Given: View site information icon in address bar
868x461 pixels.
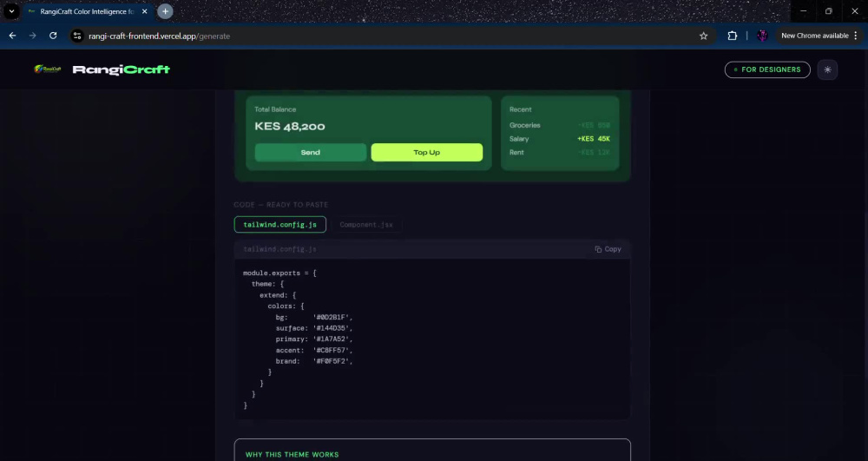Looking at the screenshot, I should point(77,36).
